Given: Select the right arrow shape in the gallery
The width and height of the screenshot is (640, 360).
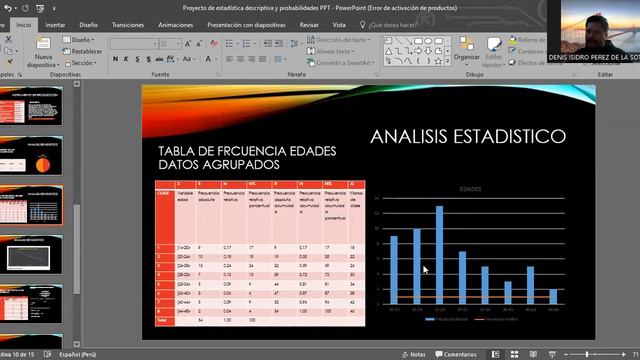Looking at the screenshot, I should 418,51.
